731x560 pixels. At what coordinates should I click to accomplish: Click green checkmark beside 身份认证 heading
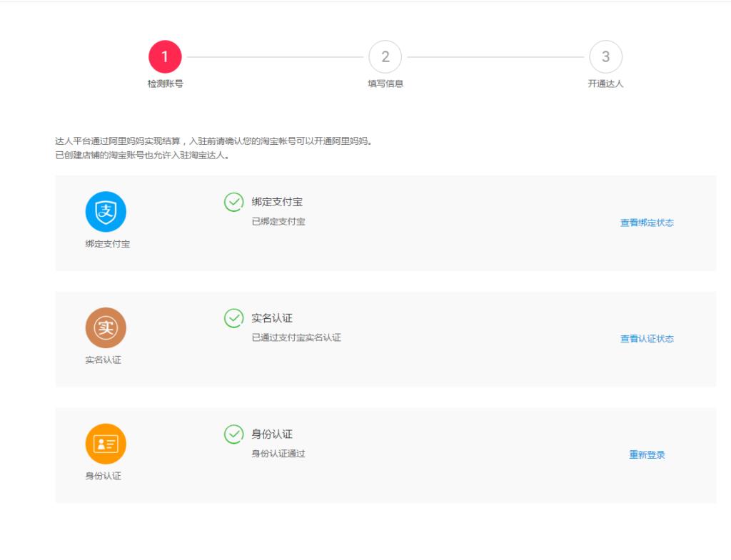click(x=233, y=434)
